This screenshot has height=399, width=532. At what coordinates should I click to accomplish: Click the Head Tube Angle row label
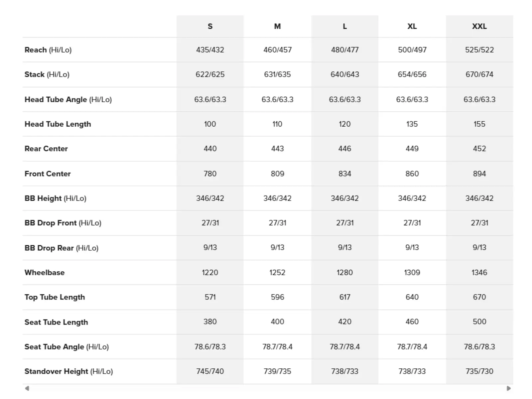[x=68, y=99]
